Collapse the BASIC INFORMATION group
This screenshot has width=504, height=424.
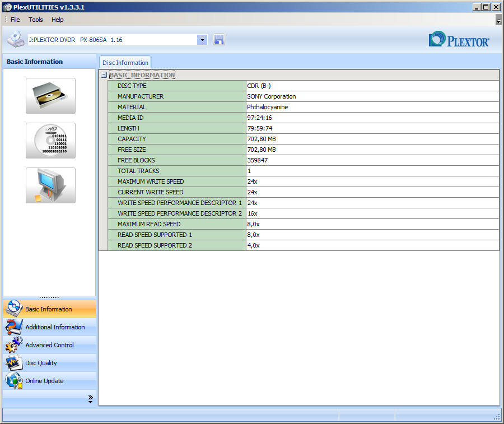pos(104,75)
